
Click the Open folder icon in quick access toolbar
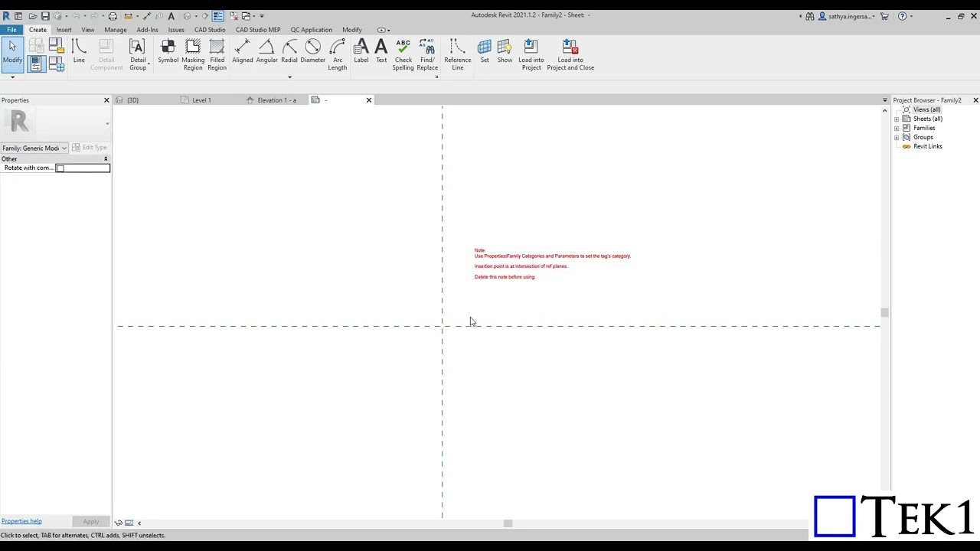32,16
